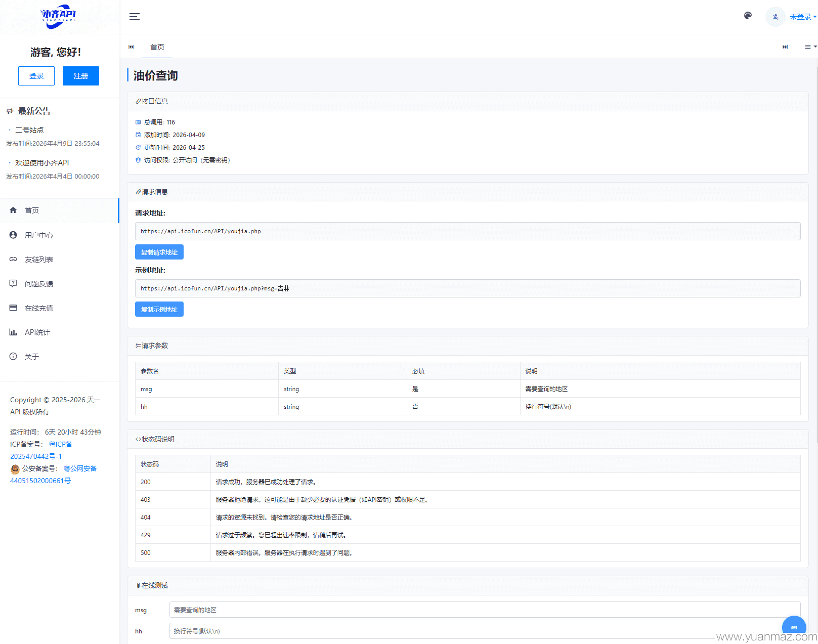818x644 pixels.
Task: Click the info icon beside 关于
Action: click(x=13, y=356)
